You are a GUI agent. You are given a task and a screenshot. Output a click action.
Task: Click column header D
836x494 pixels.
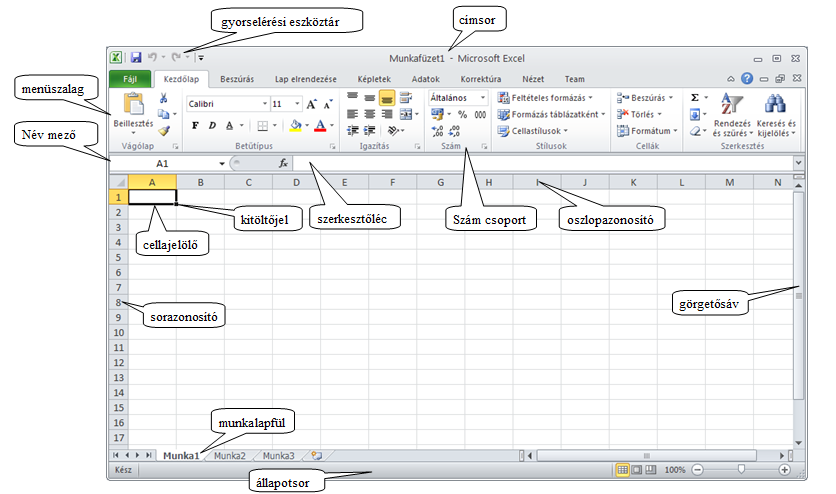click(296, 182)
